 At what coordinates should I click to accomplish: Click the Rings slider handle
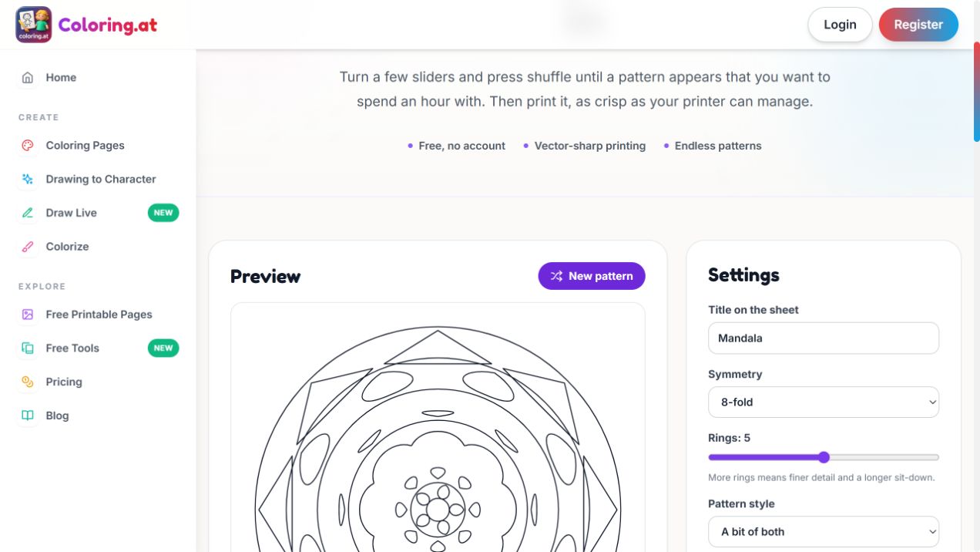point(824,457)
